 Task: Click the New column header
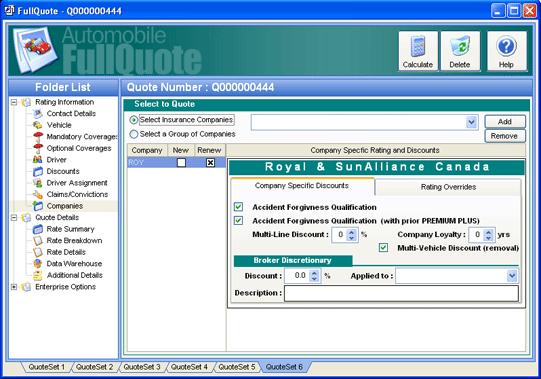(181, 150)
